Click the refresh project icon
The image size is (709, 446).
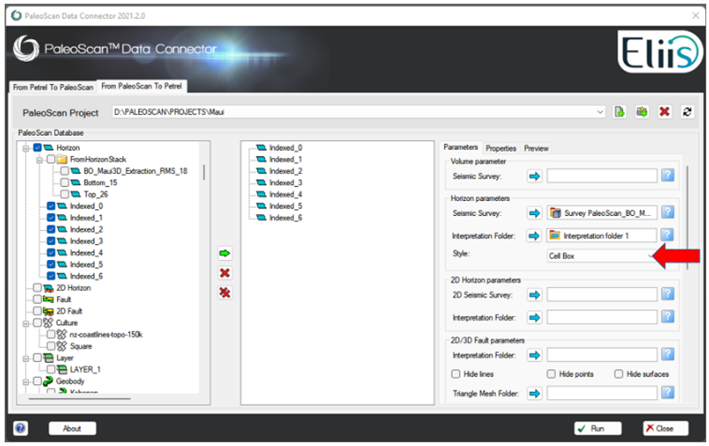click(687, 112)
